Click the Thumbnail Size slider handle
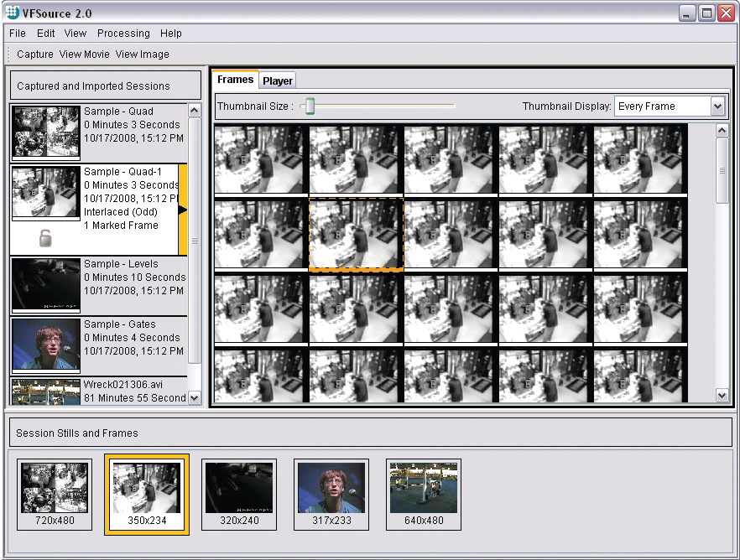740x560 pixels. [310, 106]
